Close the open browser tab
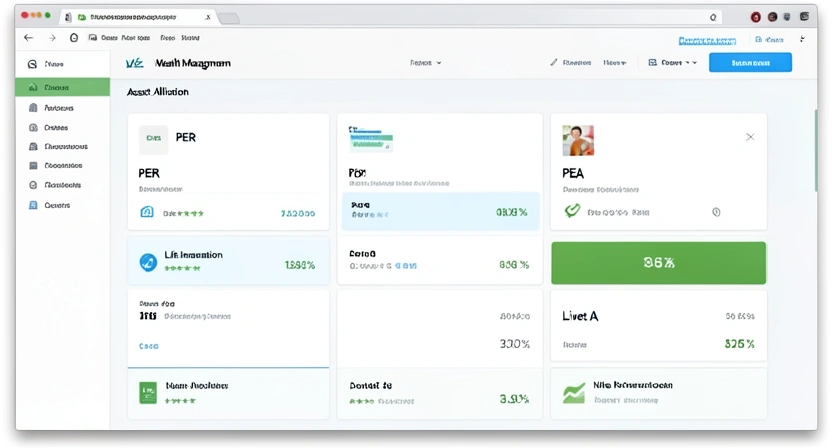Image resolution: width=832 pixels, height=448 pixels. [x=208, y=17]
